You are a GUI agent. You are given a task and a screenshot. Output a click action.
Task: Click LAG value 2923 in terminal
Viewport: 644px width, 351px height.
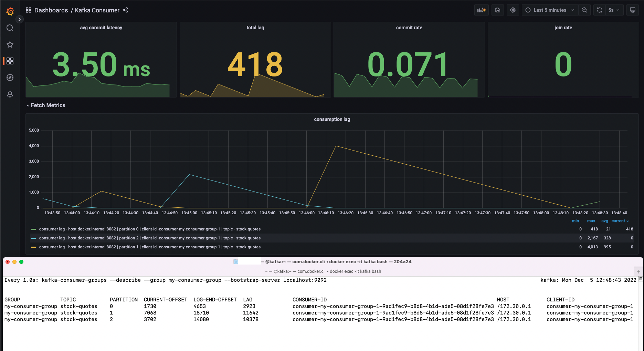[x=249, y=306]
